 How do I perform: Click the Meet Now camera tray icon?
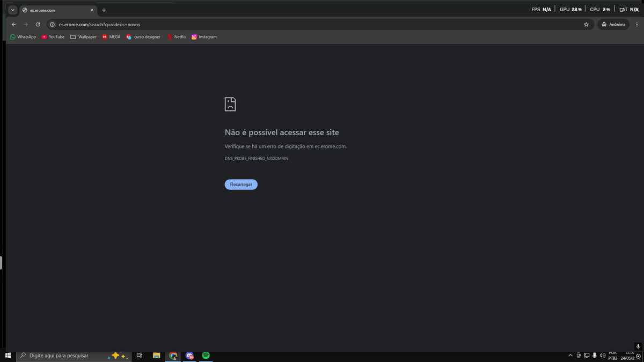tap(579, 356)
